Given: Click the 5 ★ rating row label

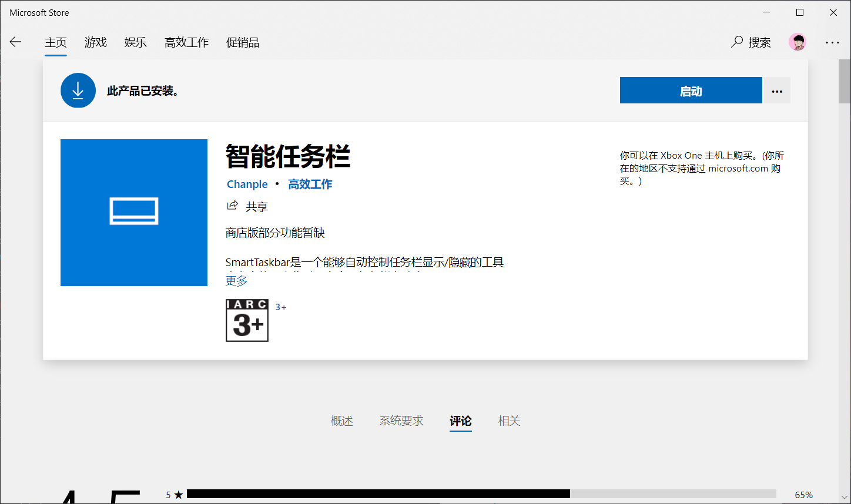Looking at the screenshot, I should click(x=175, y=495).
